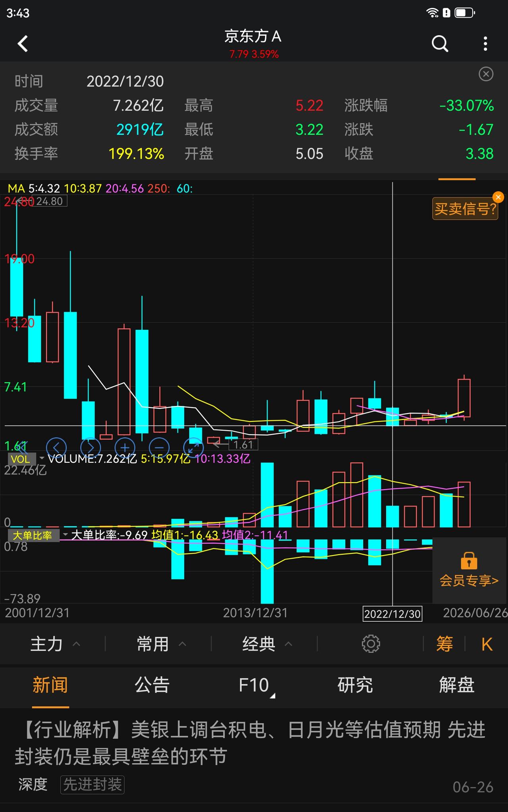Open the VOL indicator dropdown
The width and height of the screenshot is (508, 812).
coord(27,459)
